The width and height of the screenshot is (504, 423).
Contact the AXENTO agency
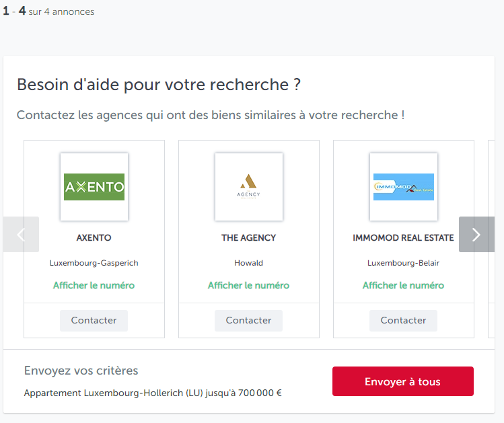point(94,321)
